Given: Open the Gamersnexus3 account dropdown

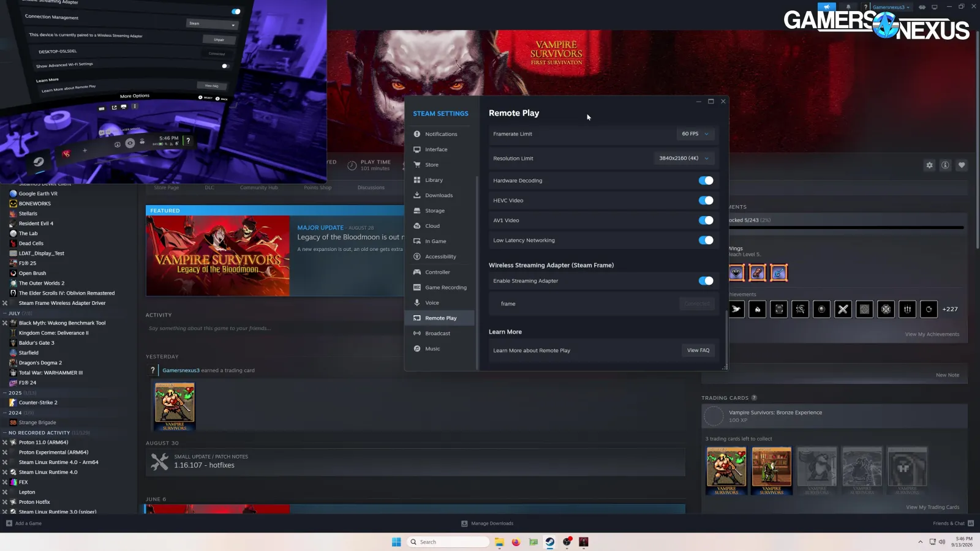Looking at the screenshot, I should [x=891, y=7].
